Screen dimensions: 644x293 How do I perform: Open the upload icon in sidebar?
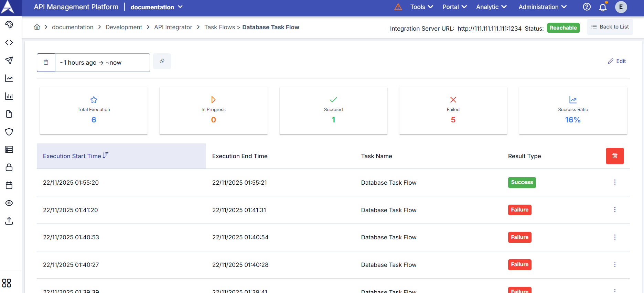point(9,221)
